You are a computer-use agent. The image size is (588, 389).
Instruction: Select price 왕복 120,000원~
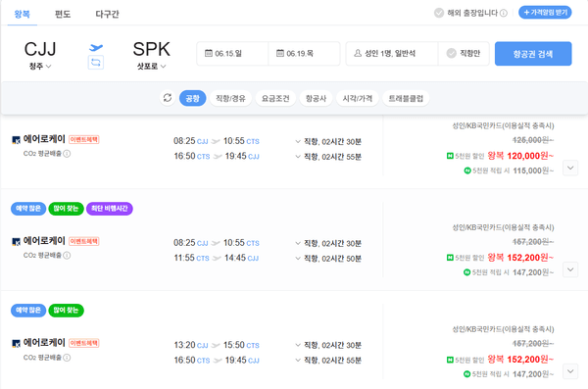click(520, 156)
